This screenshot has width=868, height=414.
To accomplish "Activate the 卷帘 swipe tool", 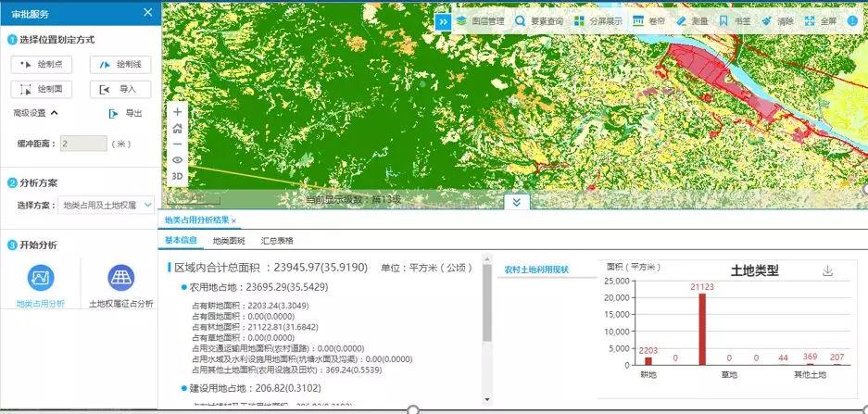I will coord(648,21).
